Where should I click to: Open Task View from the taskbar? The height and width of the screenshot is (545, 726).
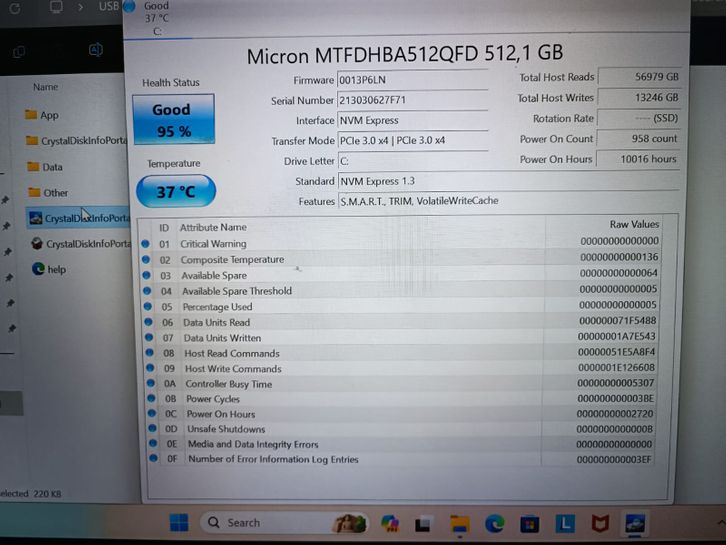tap(423, 524)
